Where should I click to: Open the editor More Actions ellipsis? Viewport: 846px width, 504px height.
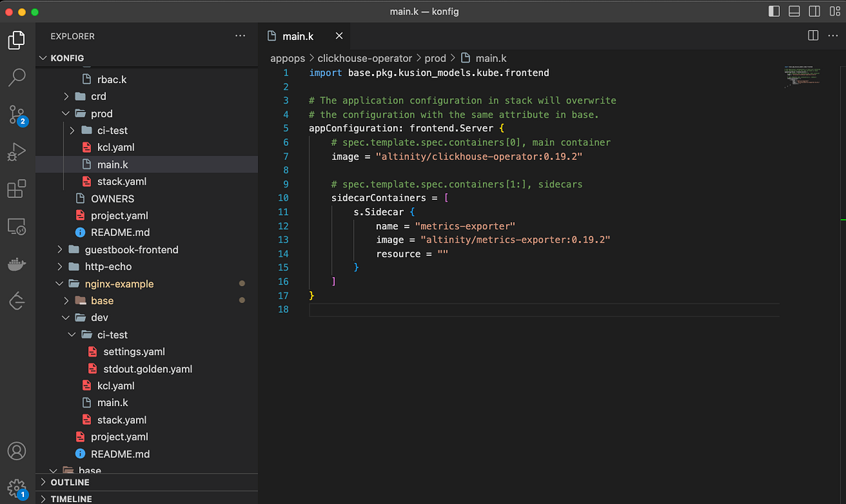click(x=833, y=36)
